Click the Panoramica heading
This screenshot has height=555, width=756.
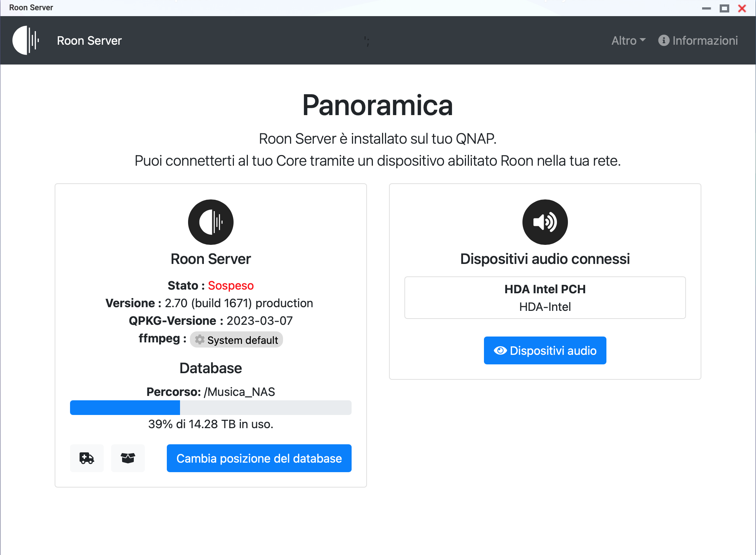[x=378, y=105]
